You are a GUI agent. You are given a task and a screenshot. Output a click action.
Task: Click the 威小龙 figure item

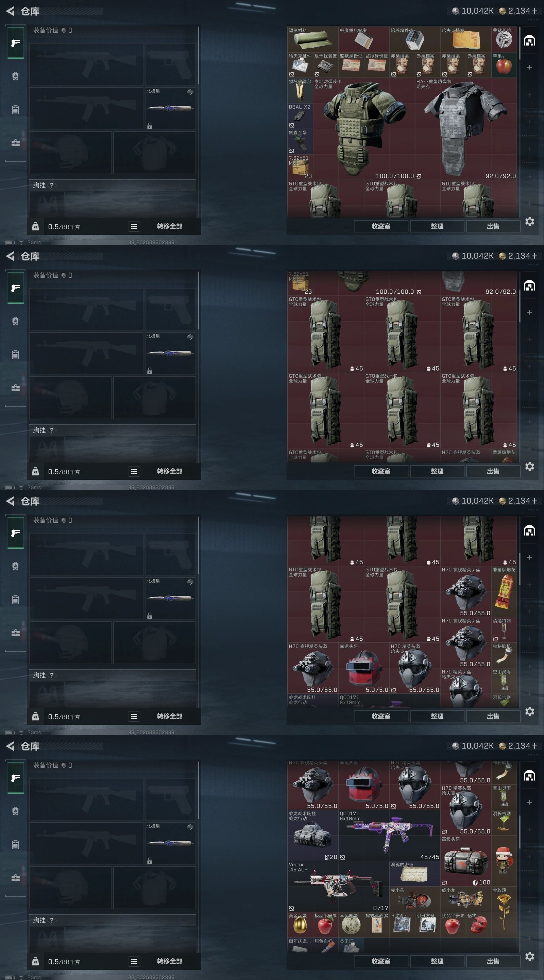tap(466, 899)
